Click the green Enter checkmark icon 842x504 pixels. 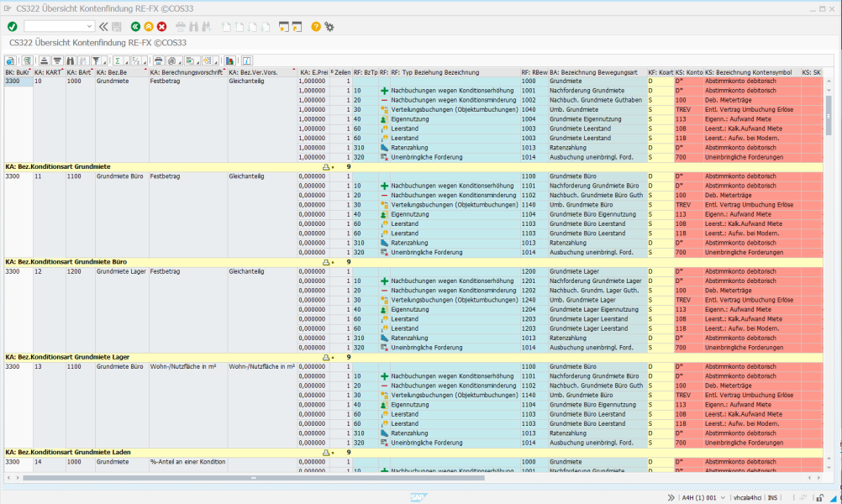[x=13, y=26]
